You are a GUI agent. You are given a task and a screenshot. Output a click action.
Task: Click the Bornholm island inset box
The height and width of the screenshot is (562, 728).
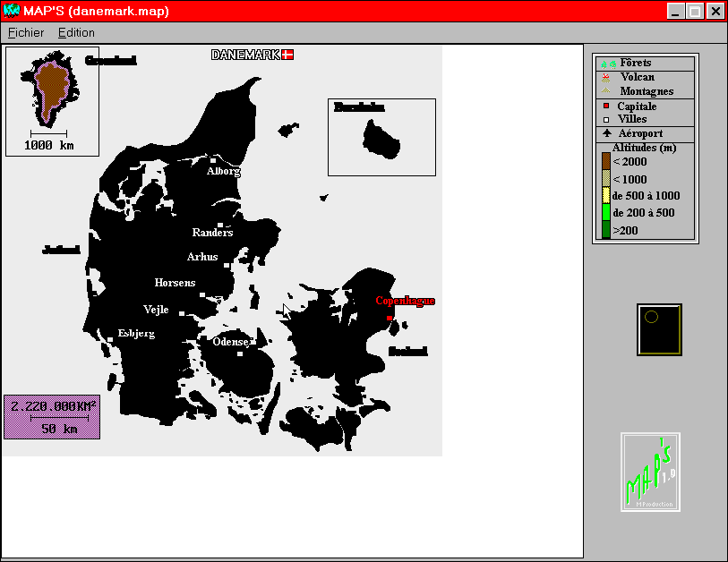coord(381,137)
